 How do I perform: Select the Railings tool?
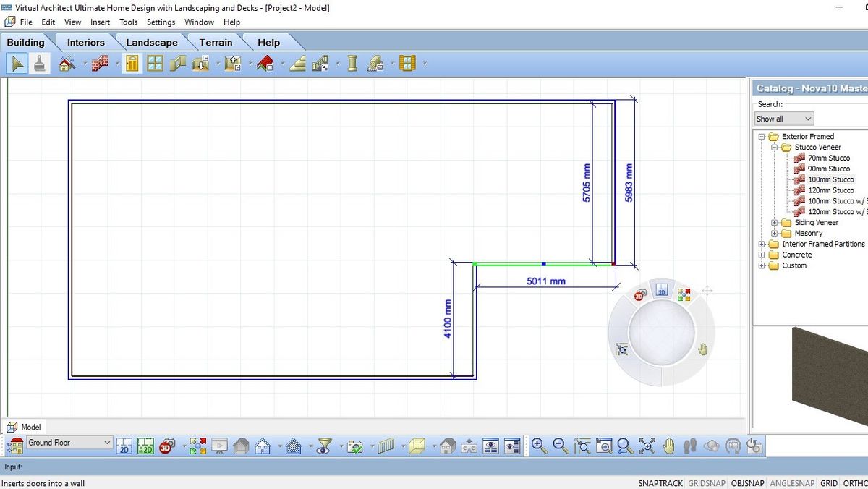coord(320,64)
